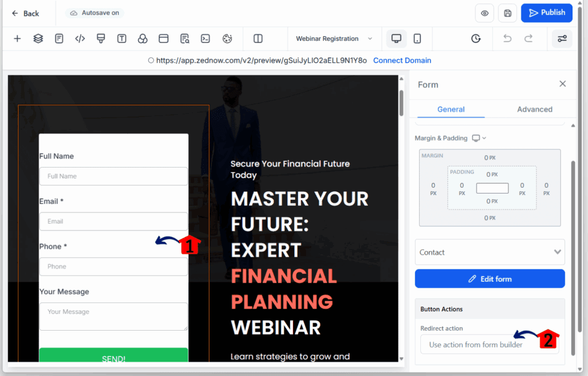Switch to the General tab

451,110
